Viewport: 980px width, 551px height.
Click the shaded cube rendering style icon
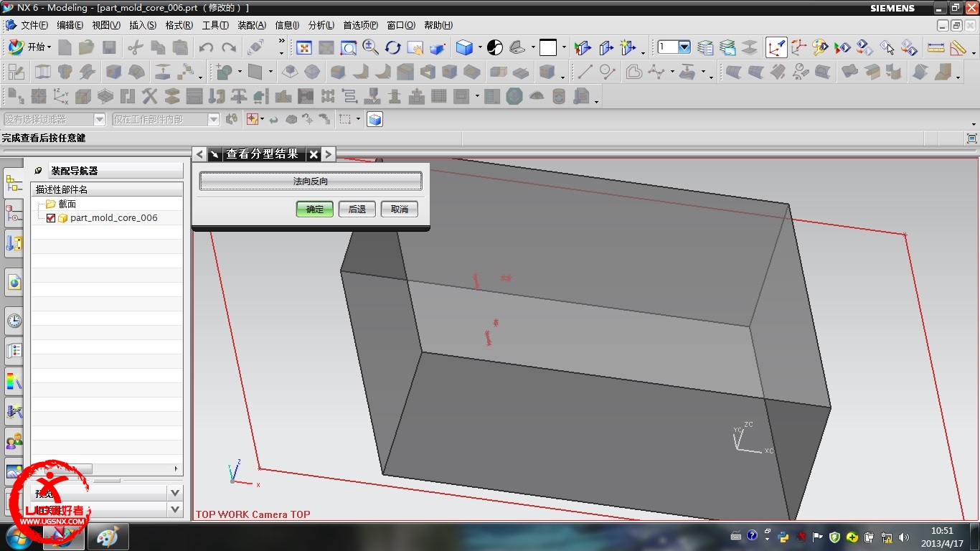point(464,48)
